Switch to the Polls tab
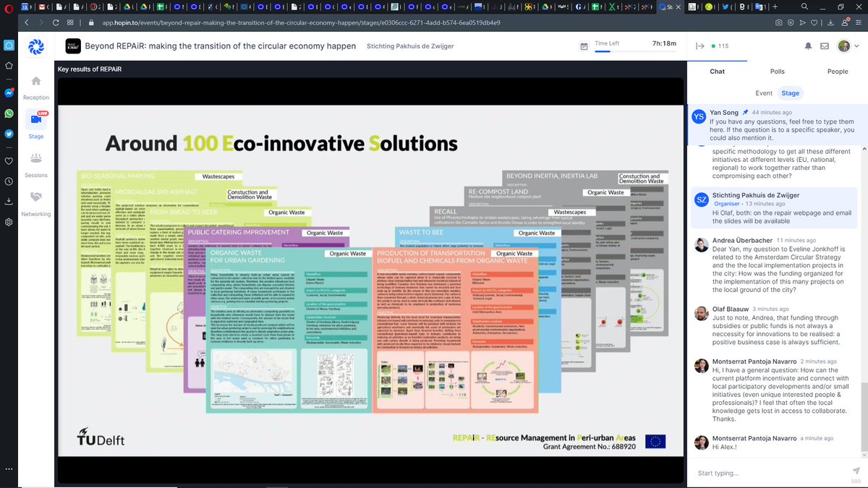Screen dimensions: 868x488 777,72
